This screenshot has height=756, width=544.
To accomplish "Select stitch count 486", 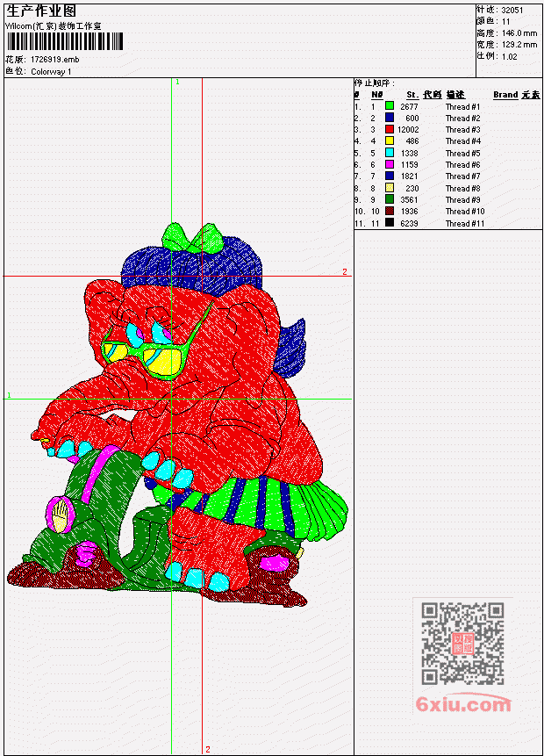I will coord(412,141).
